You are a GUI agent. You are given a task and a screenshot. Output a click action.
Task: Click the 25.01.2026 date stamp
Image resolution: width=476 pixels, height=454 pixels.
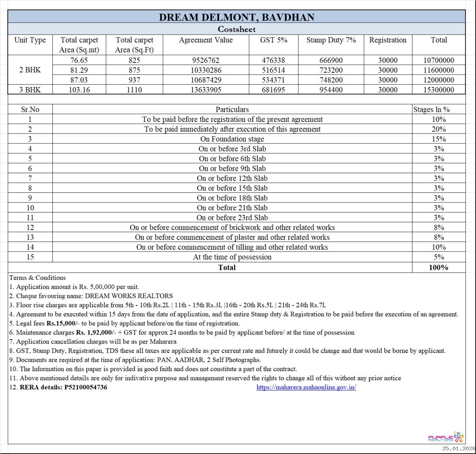pyautogui.click(x=458, y=449)
